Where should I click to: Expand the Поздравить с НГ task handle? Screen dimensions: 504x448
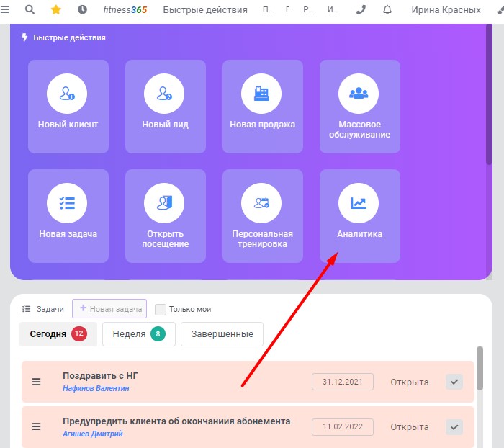tap(36, 382)
